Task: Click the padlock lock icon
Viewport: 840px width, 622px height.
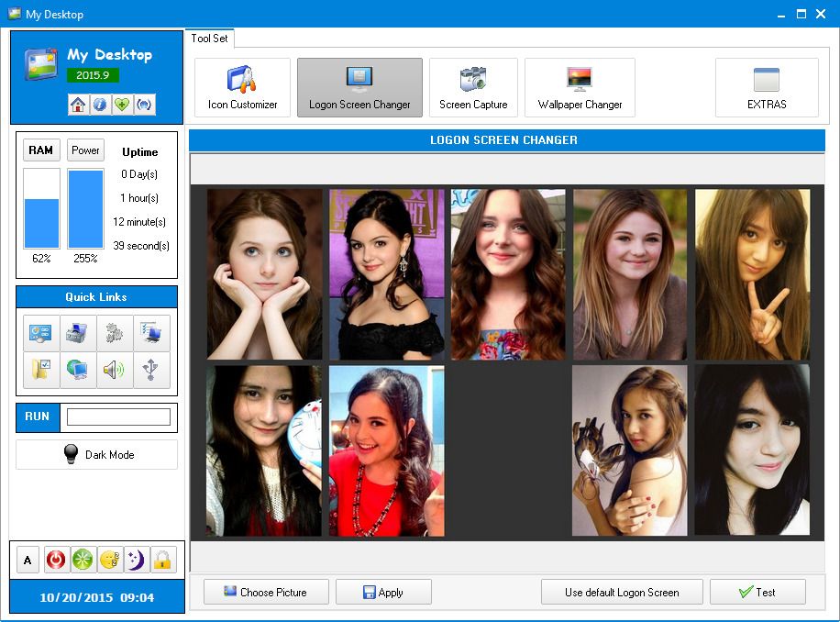Action: coord(161,560)
